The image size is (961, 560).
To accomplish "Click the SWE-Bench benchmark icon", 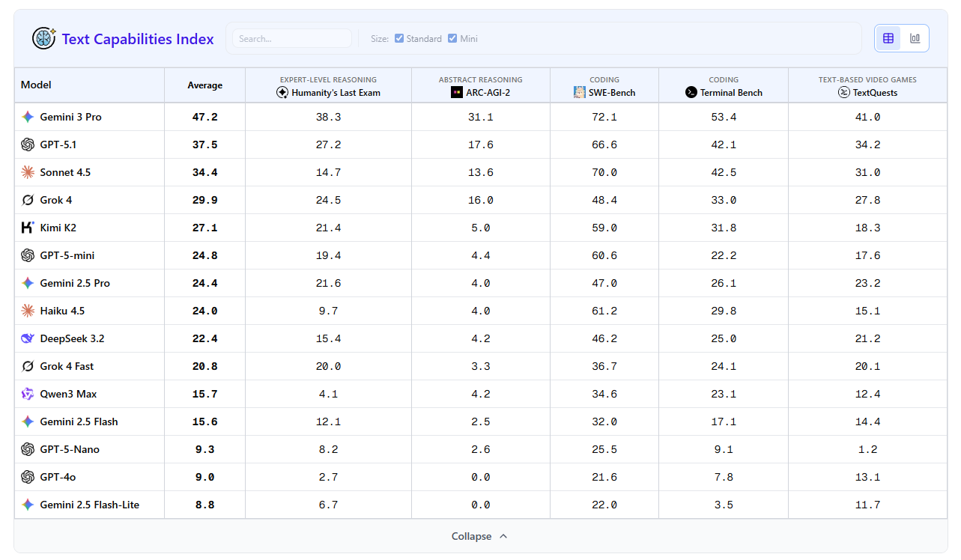I will [x=580, y=92].
